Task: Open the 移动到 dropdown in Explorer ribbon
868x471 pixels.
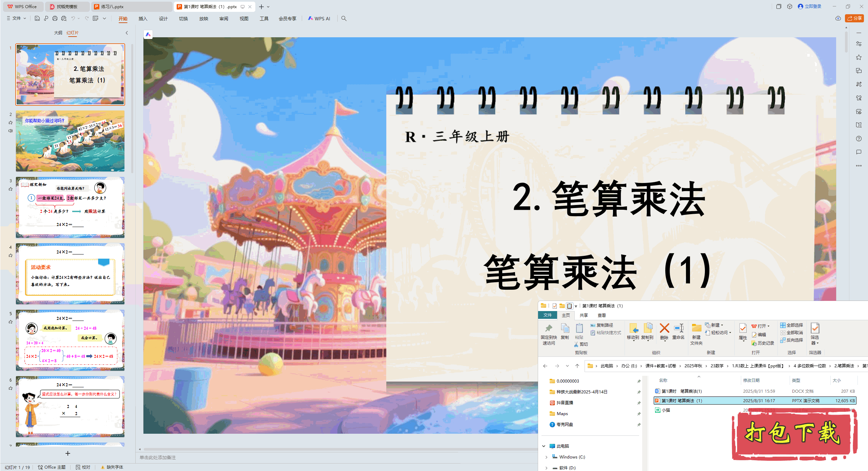Action: click(x=633, y=341)
